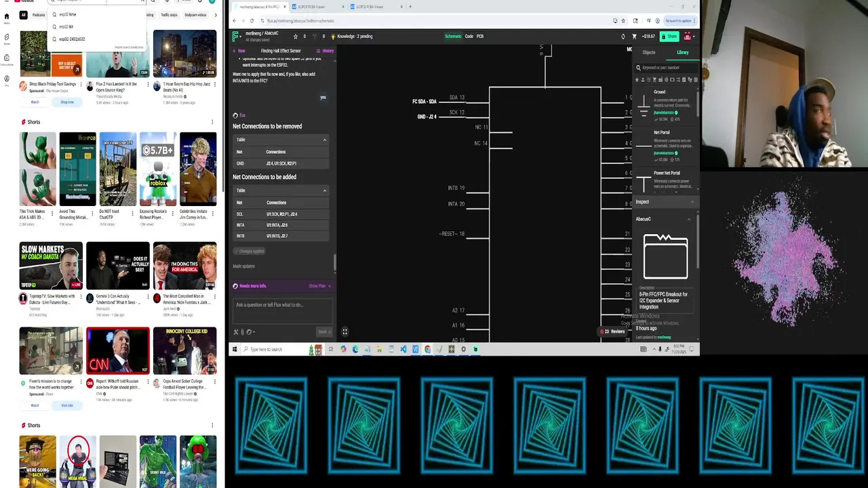Image resolution: width=868 pixels, height=488 pixels.
Task: Switch to Code view
Action: click(x=469, y=37)
